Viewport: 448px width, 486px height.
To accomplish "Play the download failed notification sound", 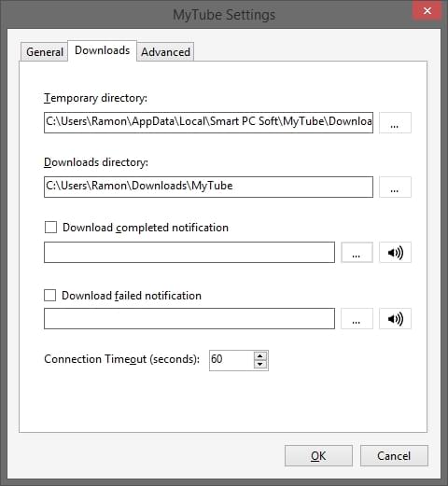I will 395,318.
